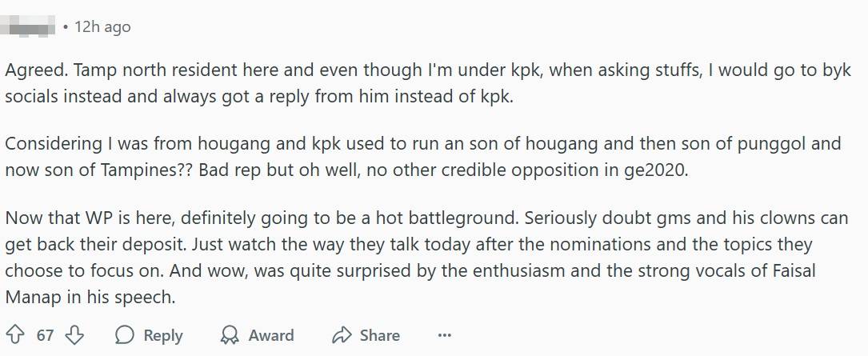The image size is (868, 356).
Task: Click the vote count 67
Action: tap(45, 335)
